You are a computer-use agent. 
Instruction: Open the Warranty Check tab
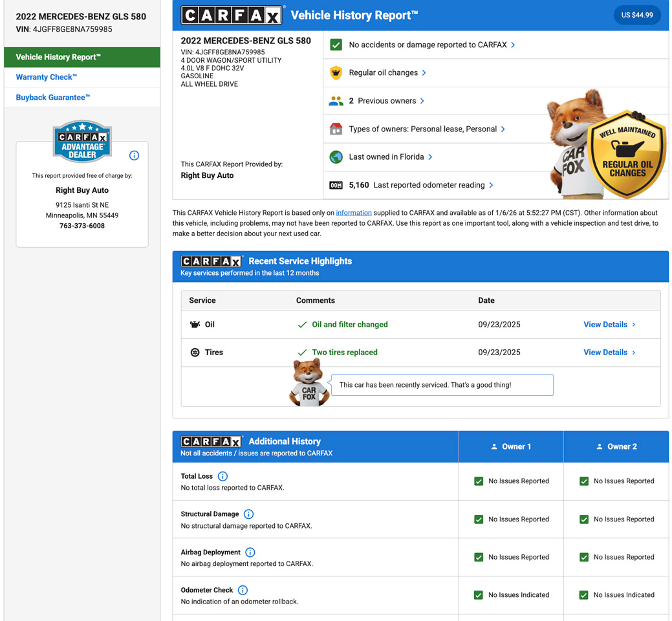47,77
